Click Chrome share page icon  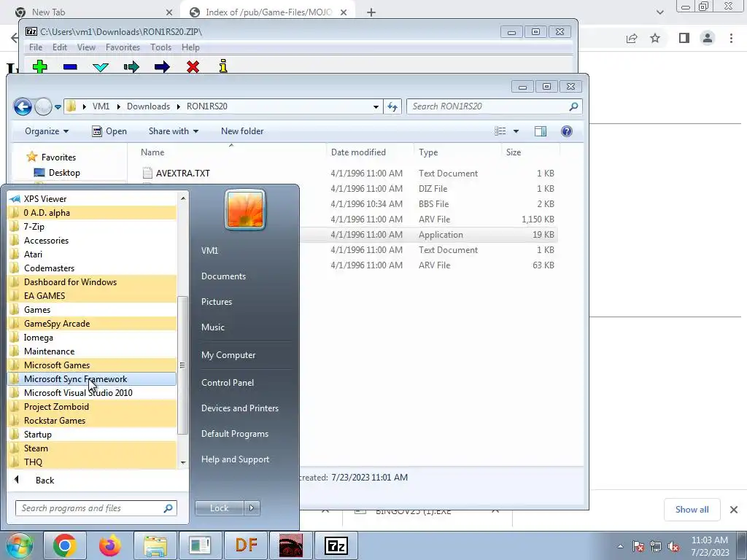(632, 38)
